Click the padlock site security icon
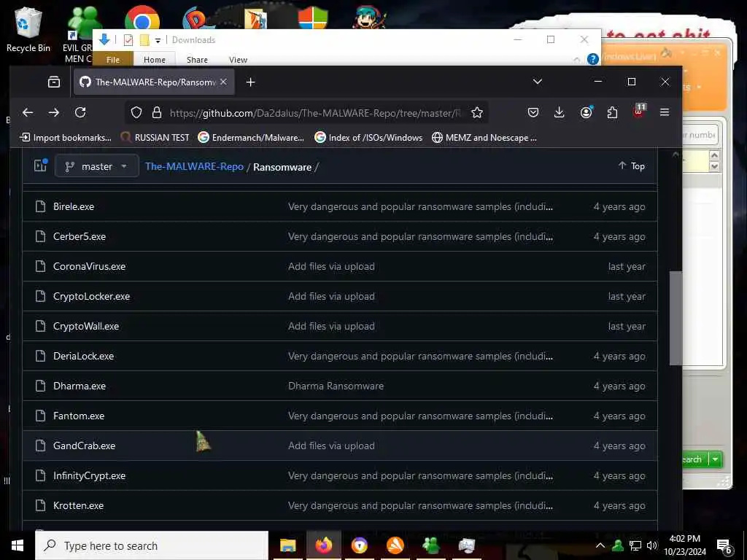Image resolution: width=747 pixels, height=560 pixels. click(x=156, y=113)
